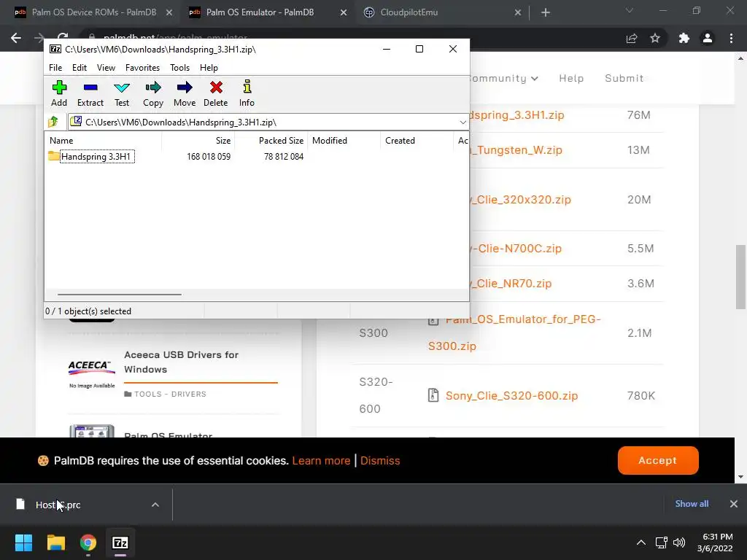Click Show all downloads
Image resolution: width=747 pixels, height=560 pixels.
(x=692, y=504)
